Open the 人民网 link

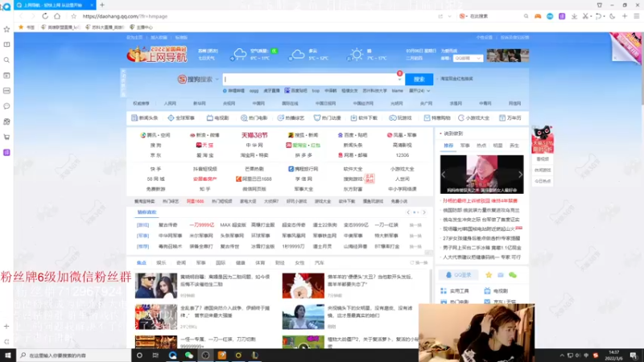170,104
